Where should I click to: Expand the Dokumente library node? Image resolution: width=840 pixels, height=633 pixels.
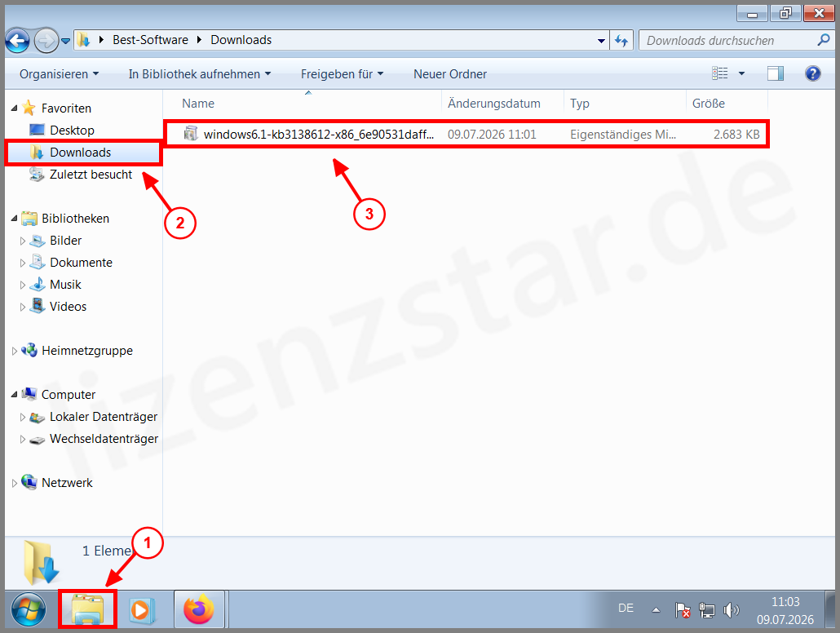click(x=23, y=263)
